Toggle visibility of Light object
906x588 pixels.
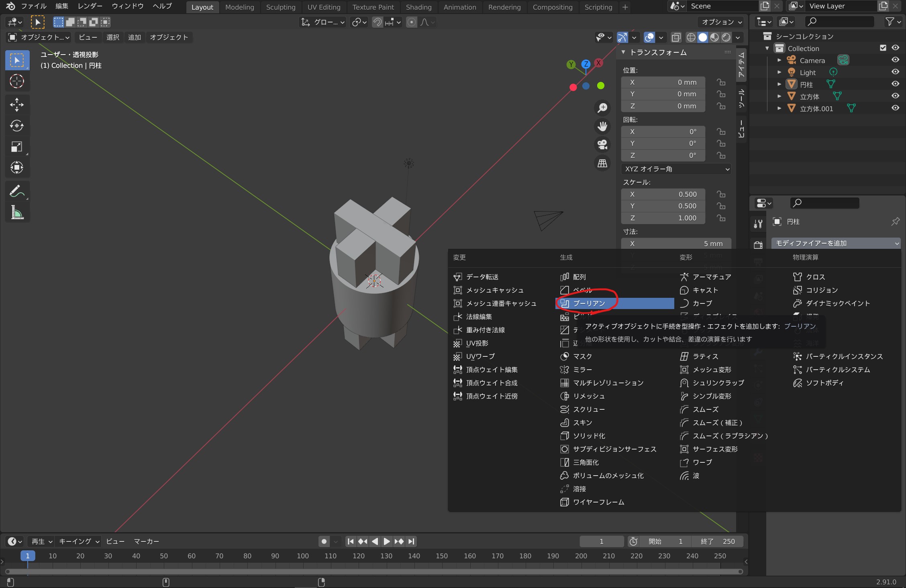[x=895, y=72]
